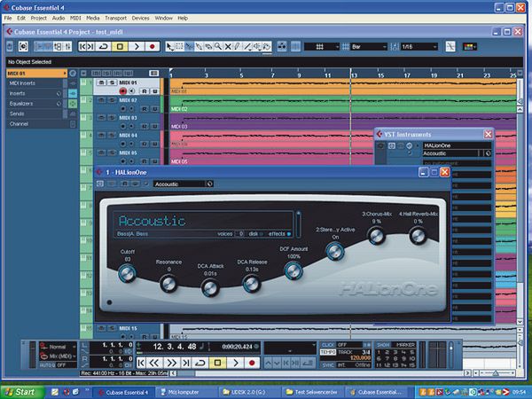
Task: Click Stop in the top toolbar
Action: (x=120, y=46)
